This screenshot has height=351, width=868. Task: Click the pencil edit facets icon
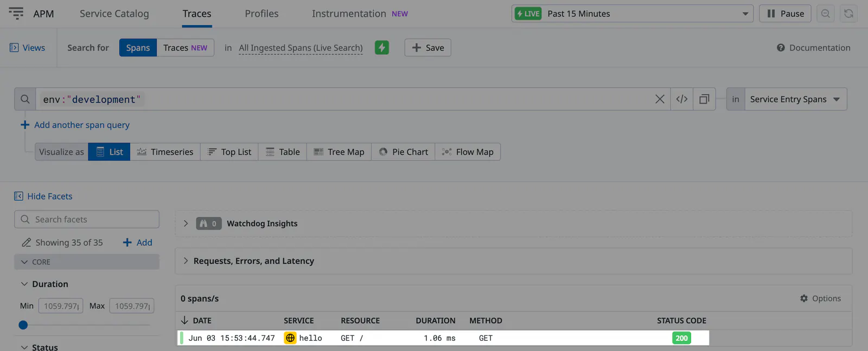click(x=26, y=242)
